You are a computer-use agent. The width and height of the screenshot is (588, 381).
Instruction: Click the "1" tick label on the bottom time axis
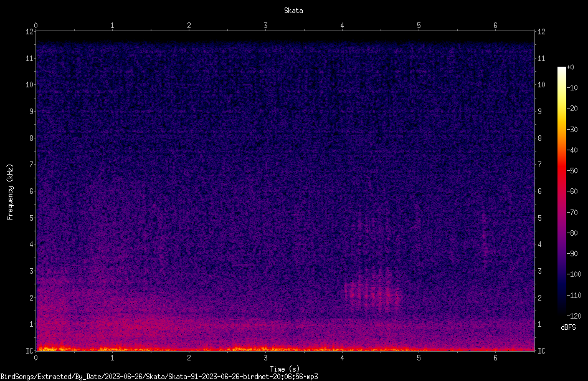pyautogui.click(x=112, y=358)
